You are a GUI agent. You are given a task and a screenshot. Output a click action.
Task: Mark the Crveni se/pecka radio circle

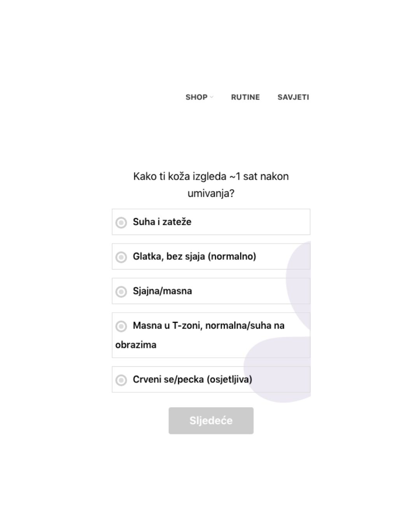pos(121,380)
